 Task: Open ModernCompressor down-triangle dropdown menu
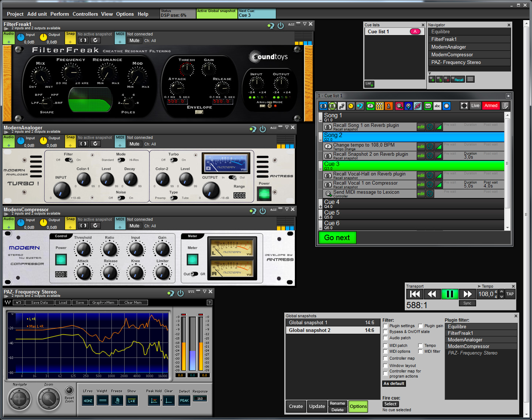tap(287, 209)
